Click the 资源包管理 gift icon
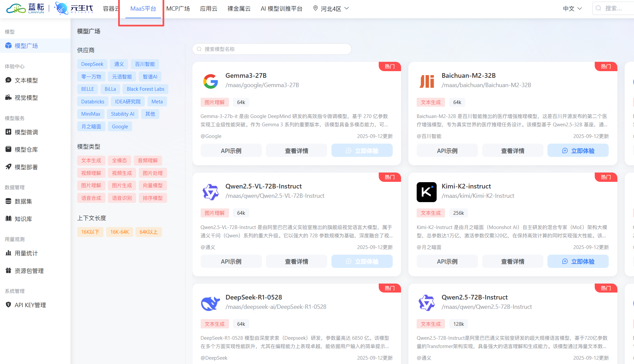 (8, 271)
